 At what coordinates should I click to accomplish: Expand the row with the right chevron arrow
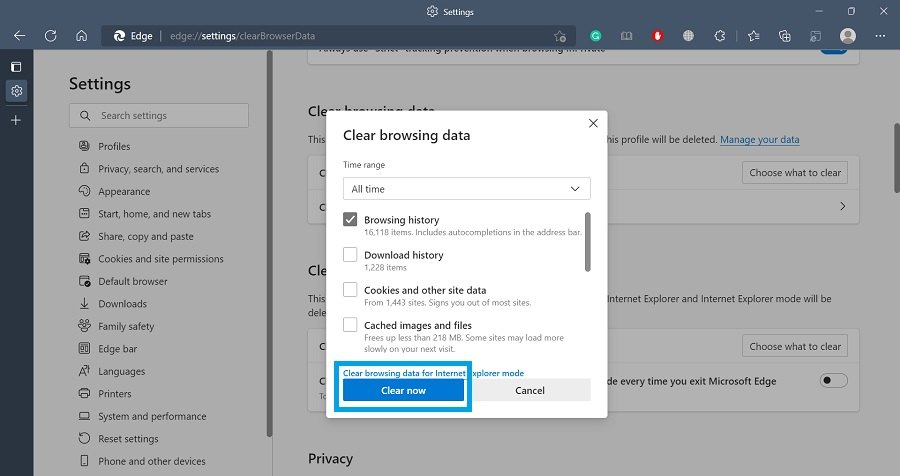click(843, 206)
